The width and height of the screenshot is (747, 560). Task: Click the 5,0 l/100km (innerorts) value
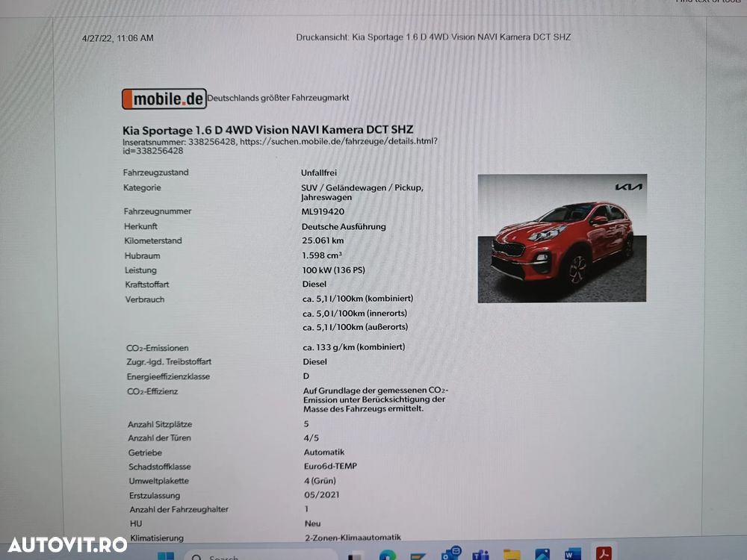click(x=355, y=314)
